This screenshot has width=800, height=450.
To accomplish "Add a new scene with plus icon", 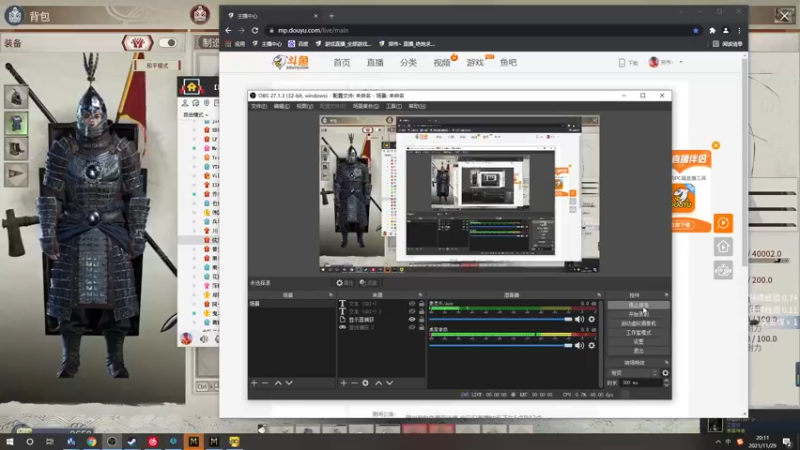I will (254, 383).
